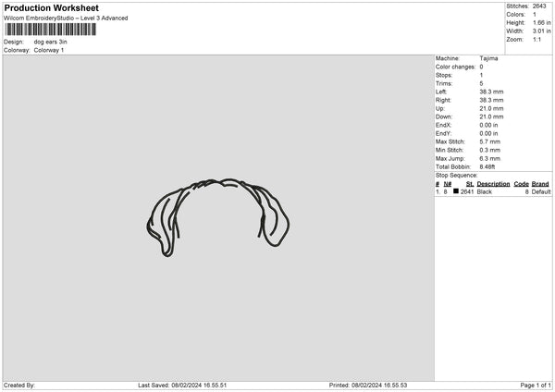Click the Stops value 1

[481, 75]
